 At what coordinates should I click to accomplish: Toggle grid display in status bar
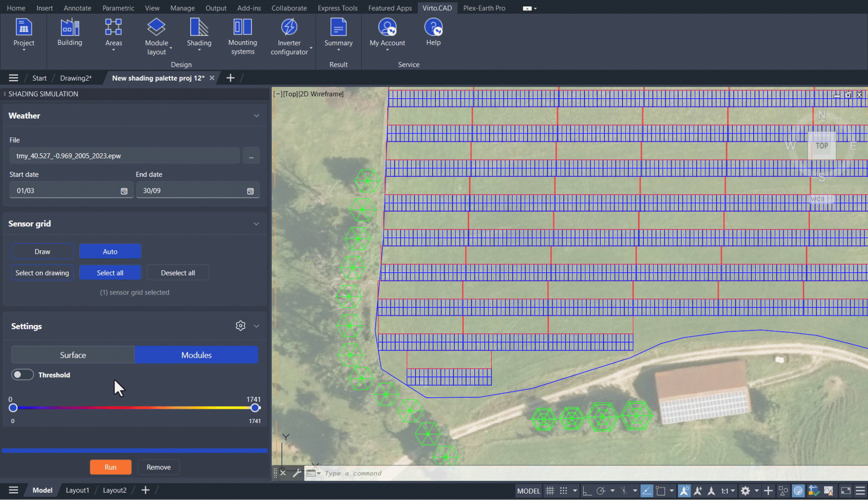[x=550, y=491]
